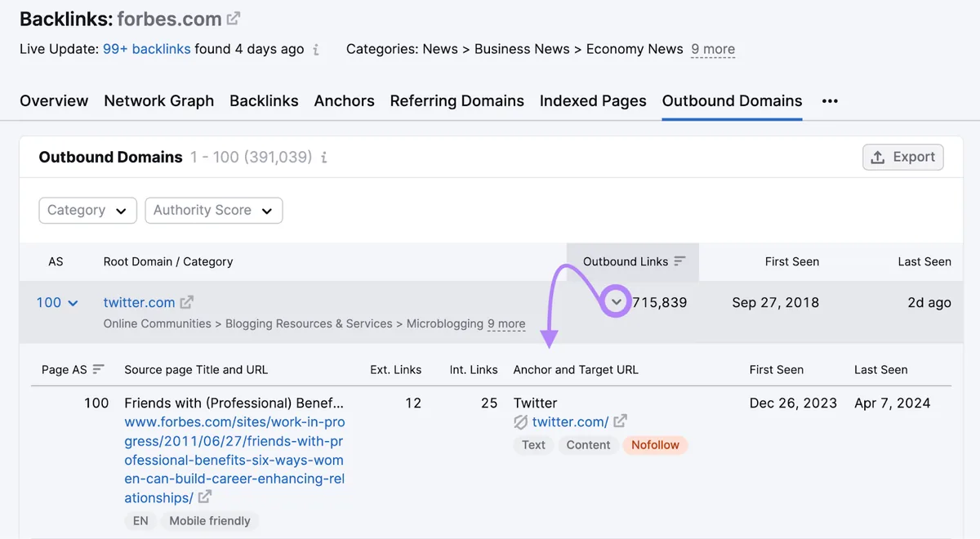980x539 pixels.
Task: Open the Authority Score filter dropdown
Action: click(213, 210)
